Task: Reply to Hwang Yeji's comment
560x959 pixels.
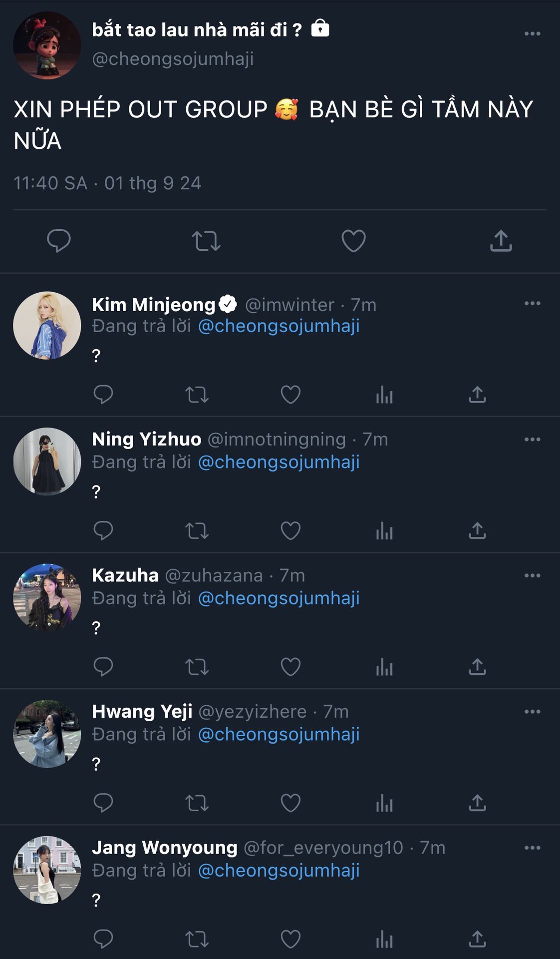Action: pos(103,803)
